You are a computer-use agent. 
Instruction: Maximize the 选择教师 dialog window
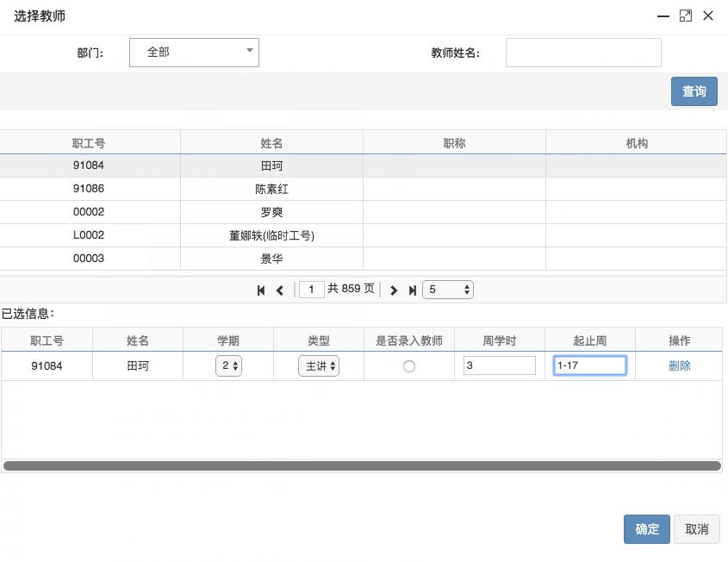click(x=686, y=16)
